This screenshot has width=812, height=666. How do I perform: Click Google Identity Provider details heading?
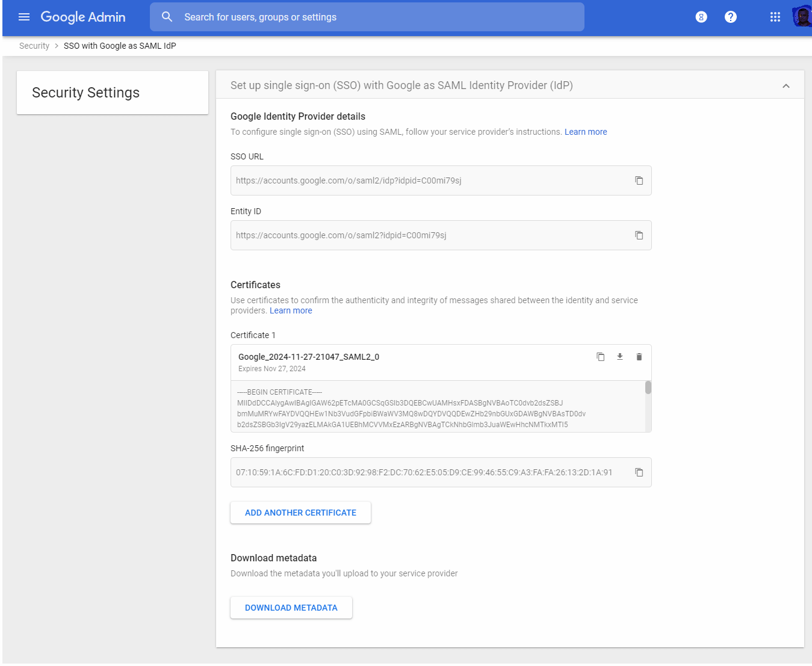(298, 117)
